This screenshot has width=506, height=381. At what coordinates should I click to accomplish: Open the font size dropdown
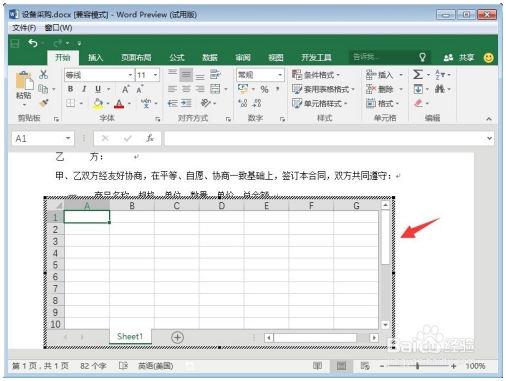[155, 75]
